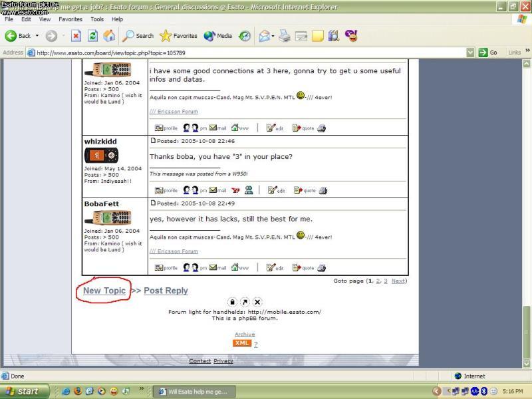Click the delete topic X icon

257,302
